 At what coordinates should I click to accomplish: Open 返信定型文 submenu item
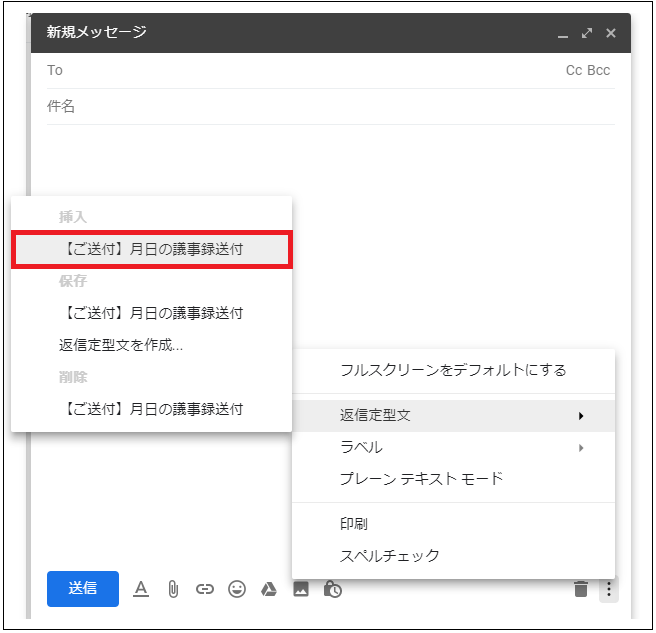pos(454,415)
